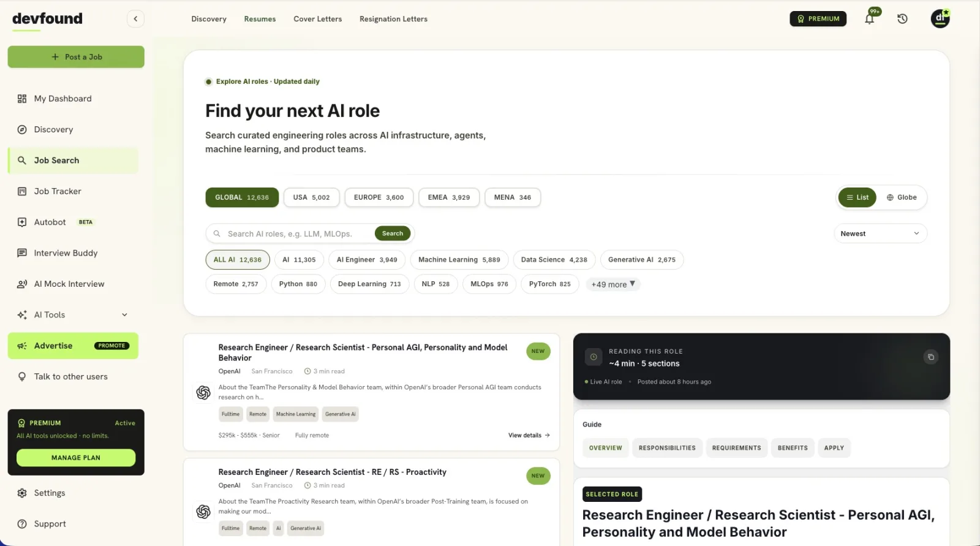Click the Search button
Screen dimensions: 980x546
click(393, 233)
